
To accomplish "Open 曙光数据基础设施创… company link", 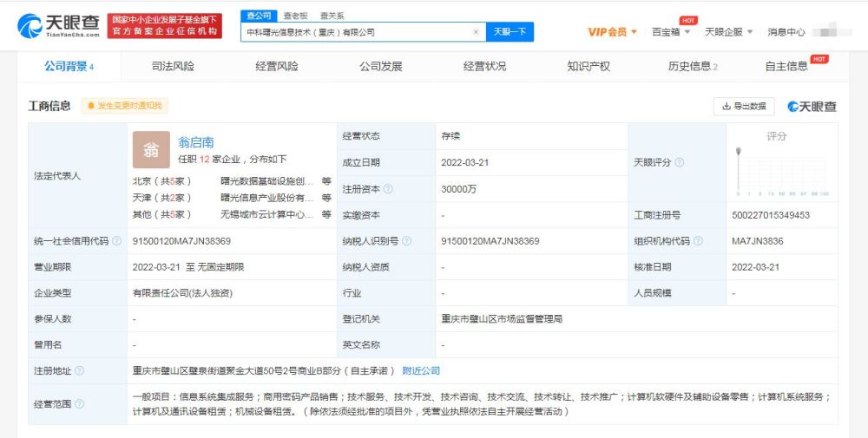I will click(267, 181).
